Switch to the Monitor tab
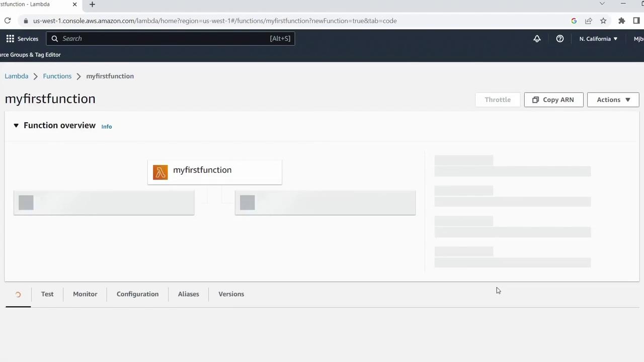 85,294
